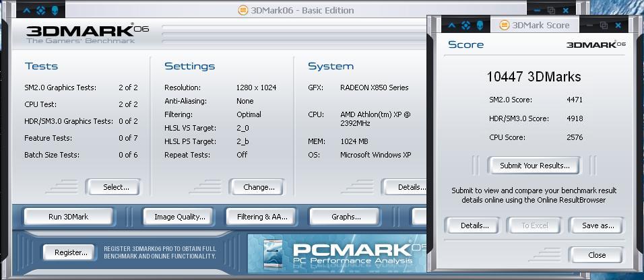
Task: Click the Settings section heading
Action: point(189,66)
